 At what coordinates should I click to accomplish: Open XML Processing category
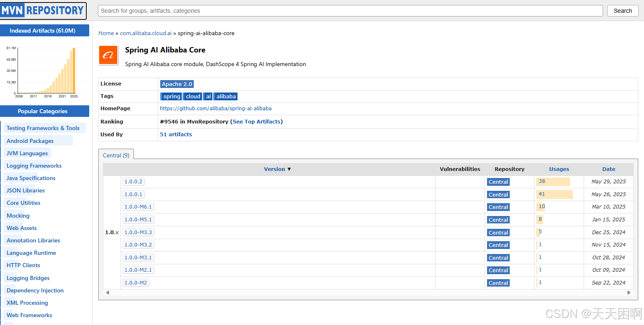pyautogui.click(x=27, y=303)
